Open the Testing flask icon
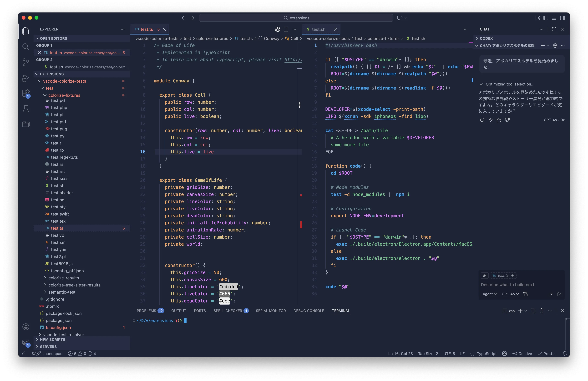The image size is (588, 381). click(26, 109)
